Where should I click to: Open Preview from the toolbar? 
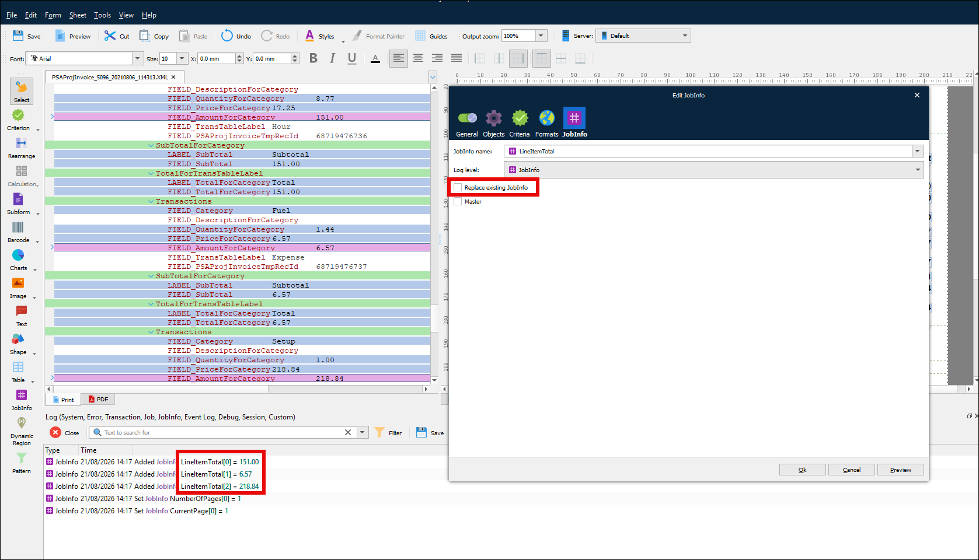73,36
